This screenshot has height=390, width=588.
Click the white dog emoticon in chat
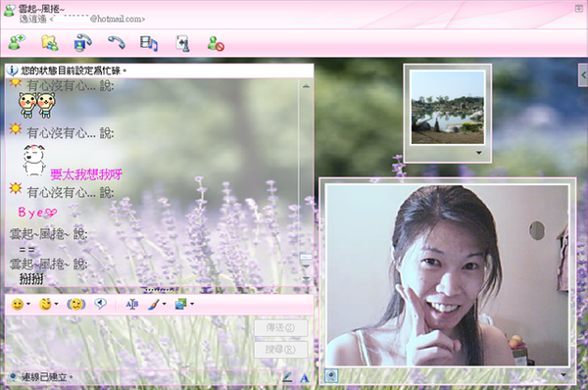[x=33, y=161]
